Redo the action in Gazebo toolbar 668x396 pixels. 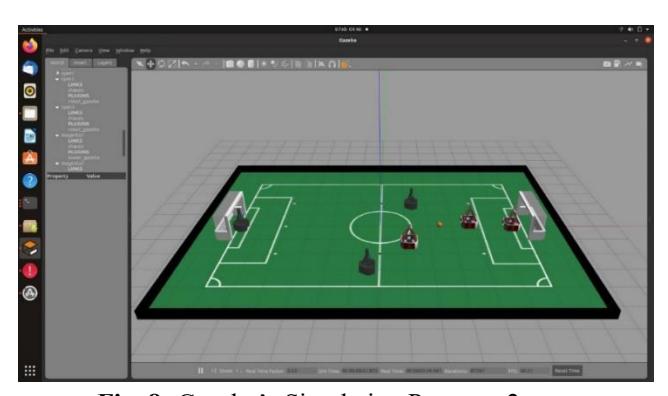(x=206, y=64)
